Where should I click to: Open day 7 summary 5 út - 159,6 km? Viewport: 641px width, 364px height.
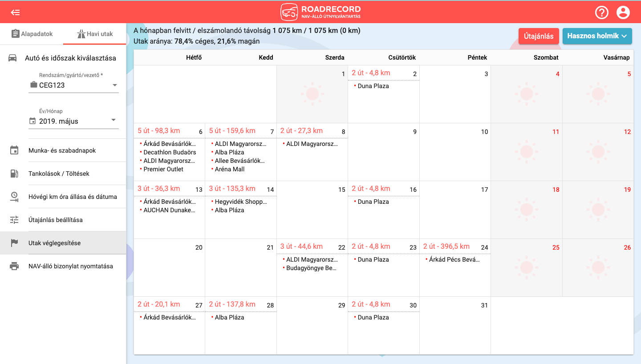click(x=232, y=131)
